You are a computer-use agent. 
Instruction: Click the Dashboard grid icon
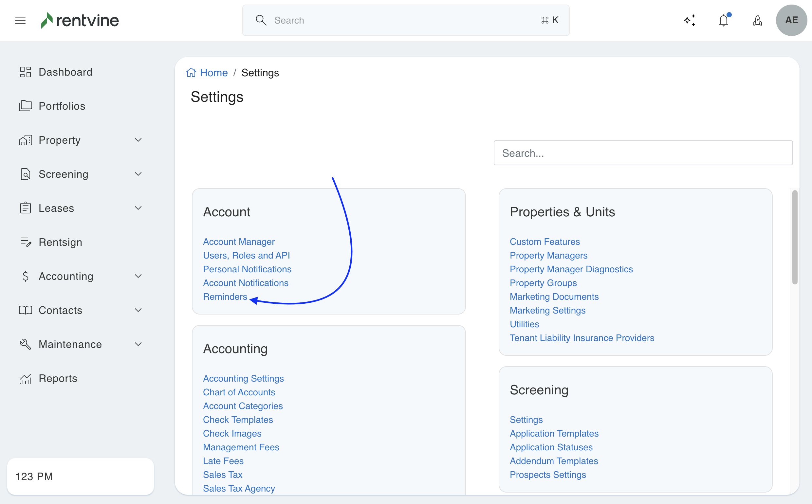(x=25, y=72)
